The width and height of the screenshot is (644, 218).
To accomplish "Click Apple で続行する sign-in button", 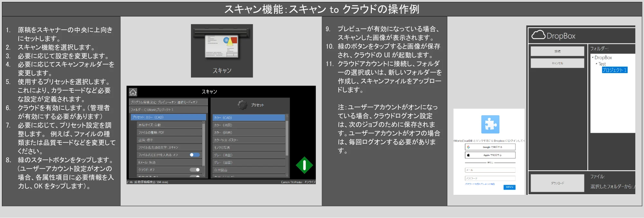I will click(490, 155).
